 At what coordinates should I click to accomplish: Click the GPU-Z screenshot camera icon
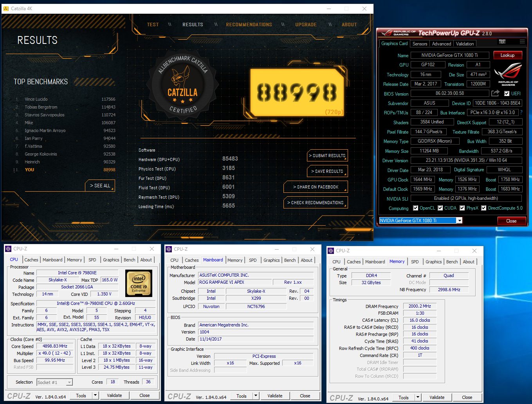[x=502, y=42]
